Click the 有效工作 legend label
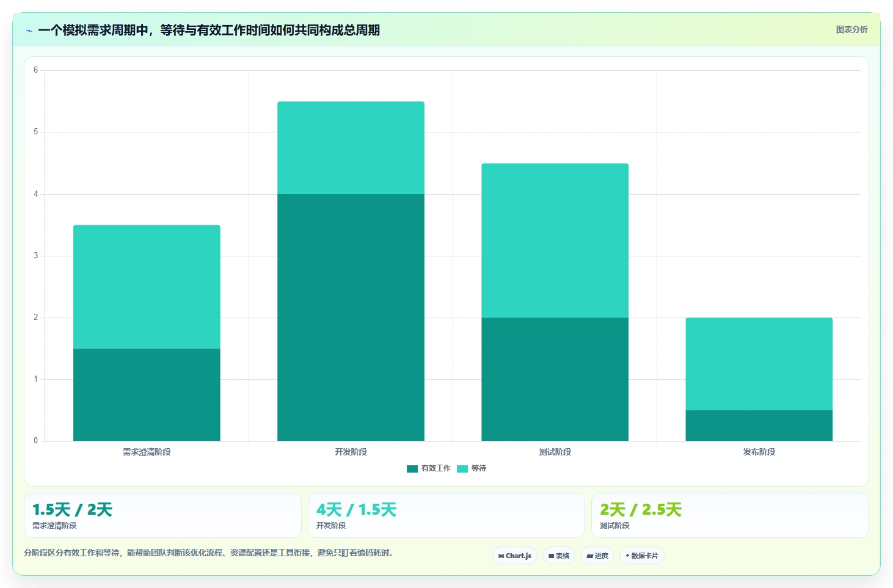Viewport: 893px width, 588px height. tap(436, 468)
